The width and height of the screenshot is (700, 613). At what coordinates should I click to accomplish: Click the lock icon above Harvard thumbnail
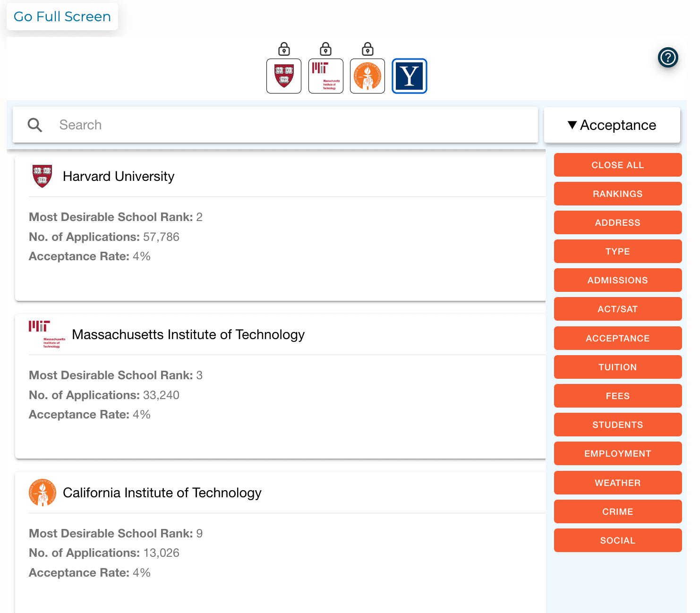click(284, 49)
